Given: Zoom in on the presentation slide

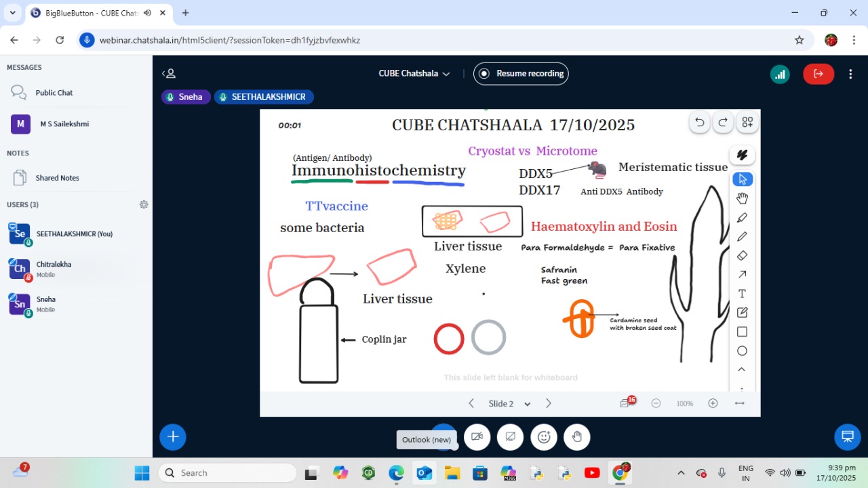Looking at the screenshot, I should [713, 403].
